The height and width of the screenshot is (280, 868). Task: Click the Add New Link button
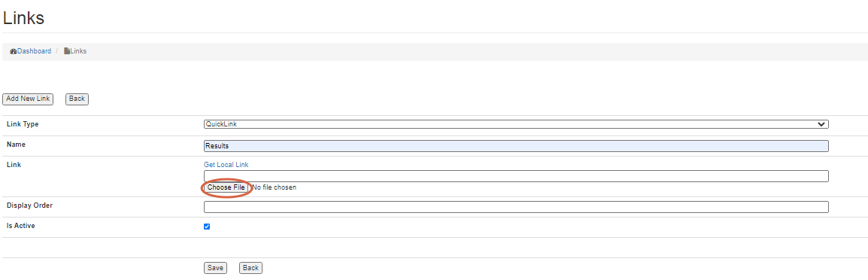28,99
